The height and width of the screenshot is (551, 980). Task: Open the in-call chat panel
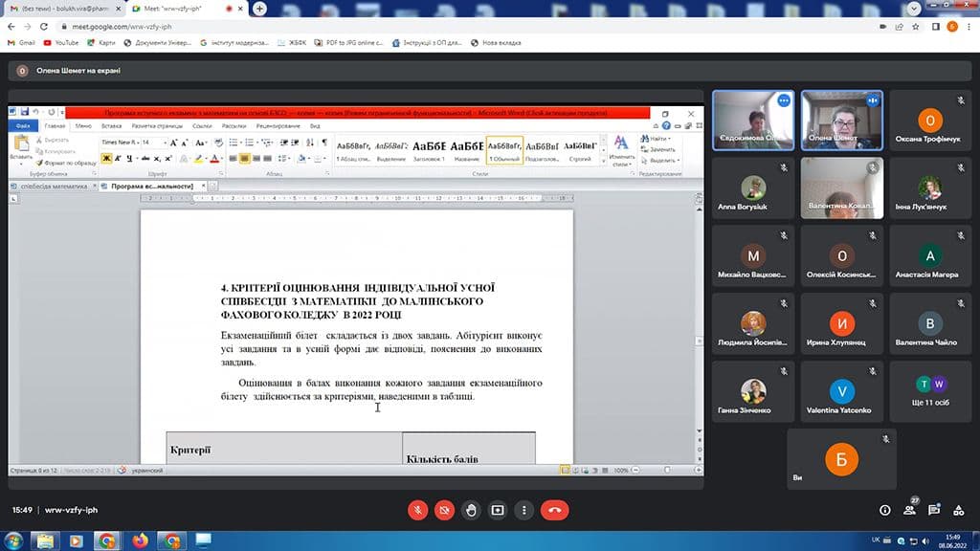pos(934,510)
